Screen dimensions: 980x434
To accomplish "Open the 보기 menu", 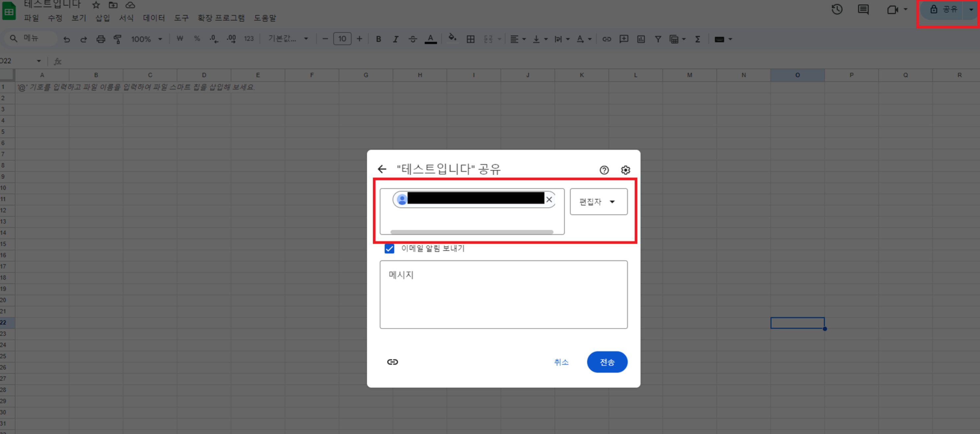I will click(79, 18).
